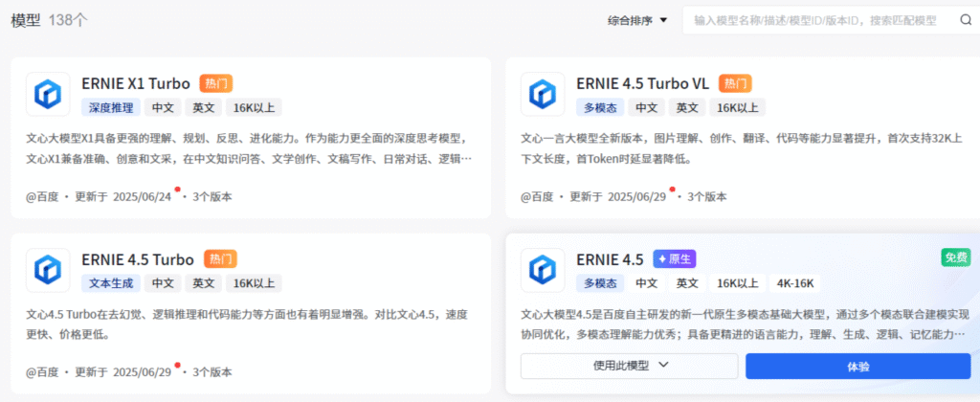
Task: Click 16K以上 tag on ERNIE X1 Turbo
Action: [x=254, y=107]
